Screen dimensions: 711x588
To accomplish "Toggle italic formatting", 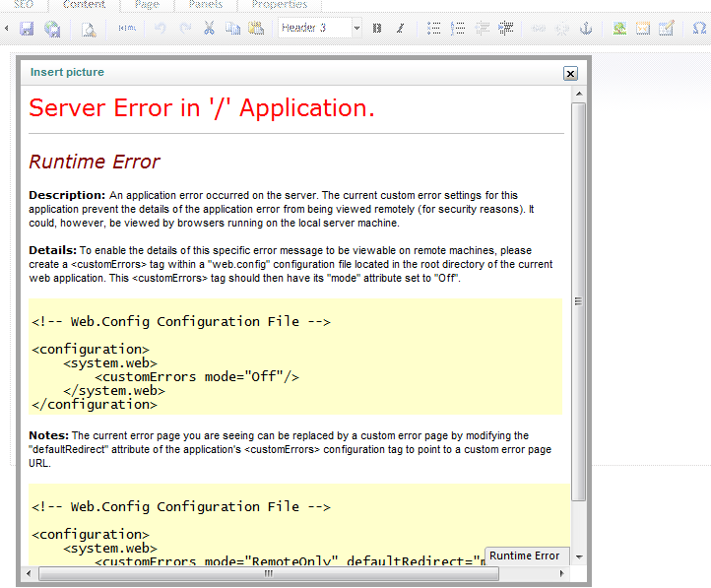I will pos(400,29).
